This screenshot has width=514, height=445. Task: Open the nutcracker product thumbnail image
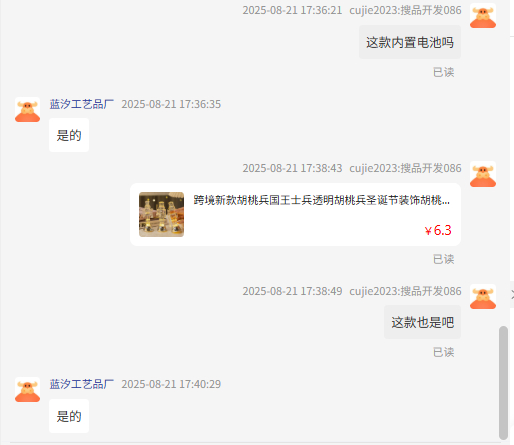point(161,214)
